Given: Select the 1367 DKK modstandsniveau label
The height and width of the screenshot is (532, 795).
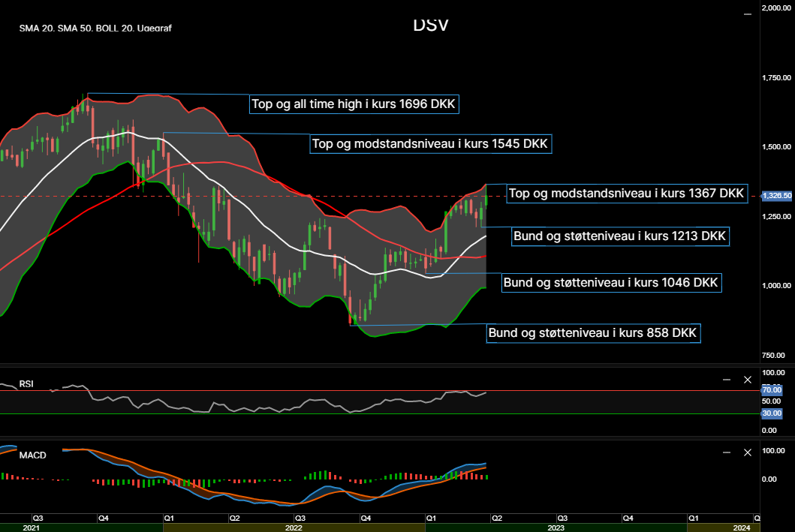Looking at the screenshot, I should coord(627,194).
